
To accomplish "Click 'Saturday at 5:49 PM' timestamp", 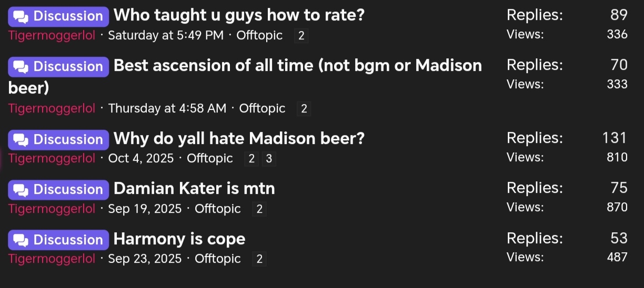I will [166, 36].
